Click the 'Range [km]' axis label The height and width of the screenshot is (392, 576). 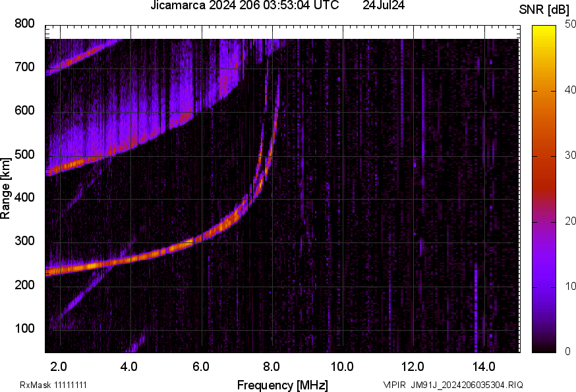(5, 189)
